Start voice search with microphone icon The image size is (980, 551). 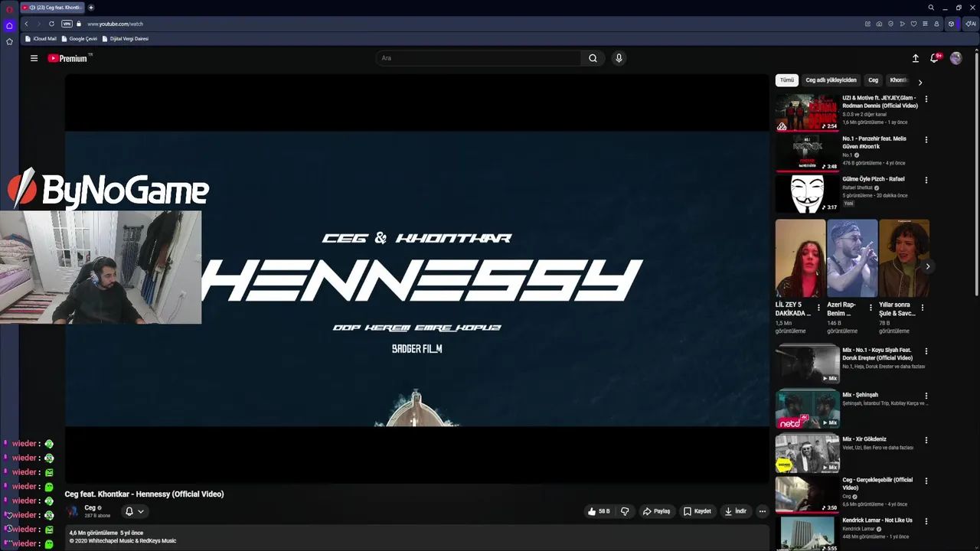pos(619,58)
